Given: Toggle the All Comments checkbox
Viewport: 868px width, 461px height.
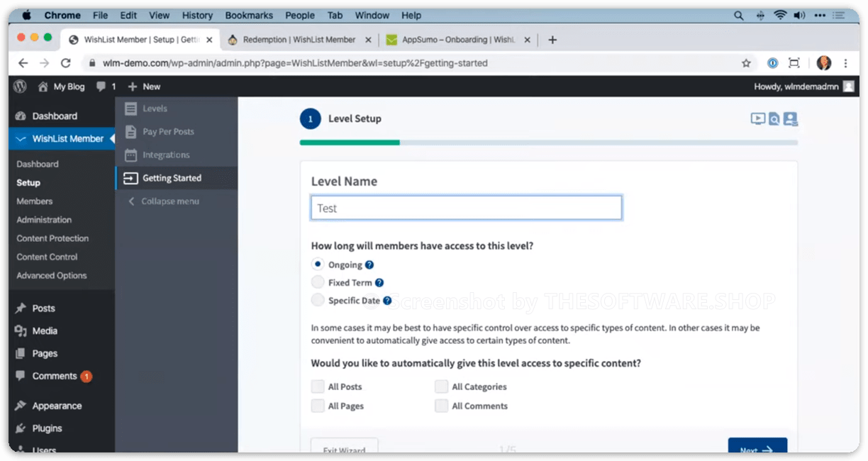Looking at the screenshot, I should [x=442, y=406].
